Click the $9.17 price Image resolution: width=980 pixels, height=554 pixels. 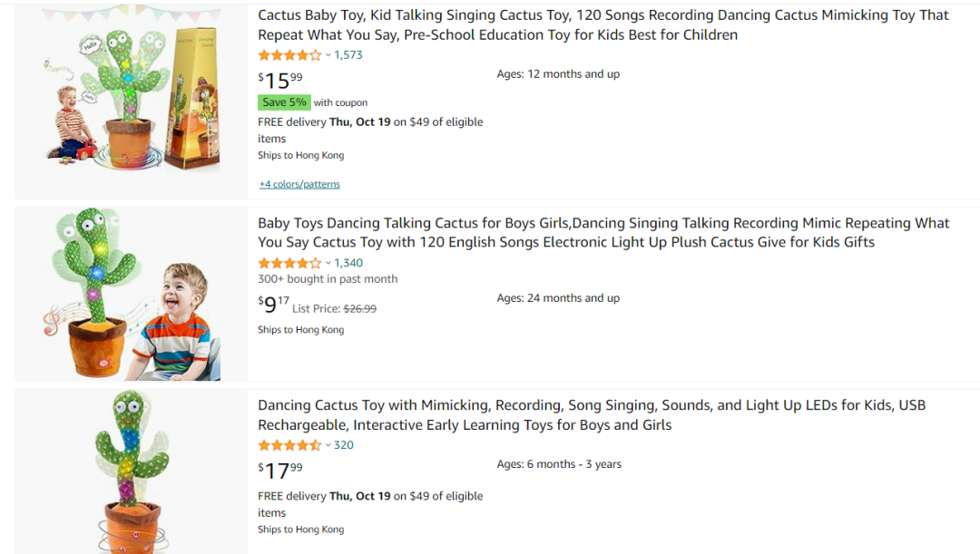coord(273,305)
